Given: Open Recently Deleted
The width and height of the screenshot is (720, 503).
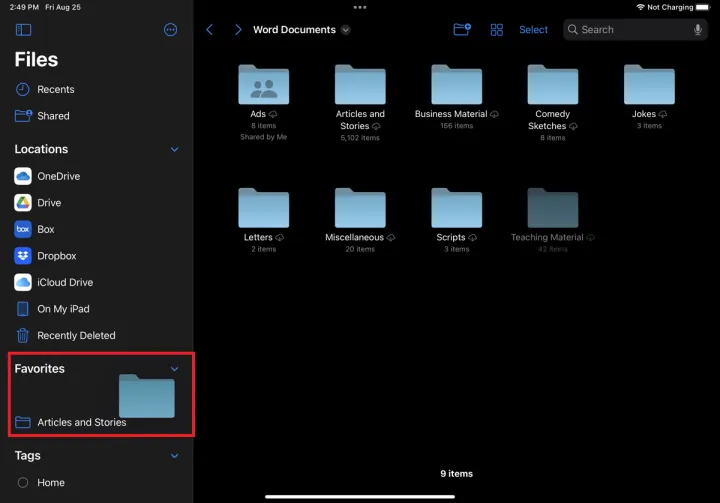Looking at the screenshot, I should coord(75,336).
